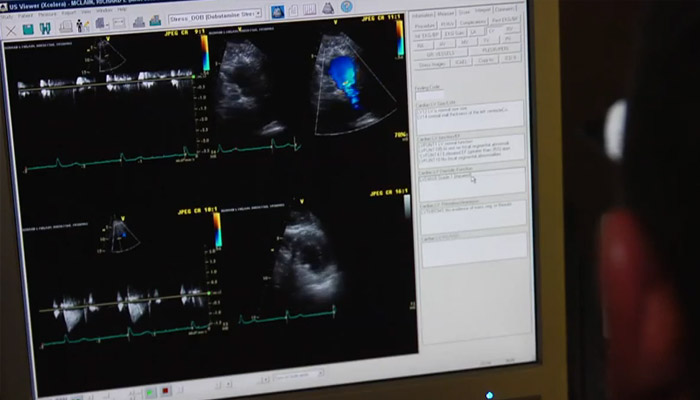The width and height of the screenshot is (700, 400).
Task: Click the printer toolbar icon
Action: click(66, 27)
